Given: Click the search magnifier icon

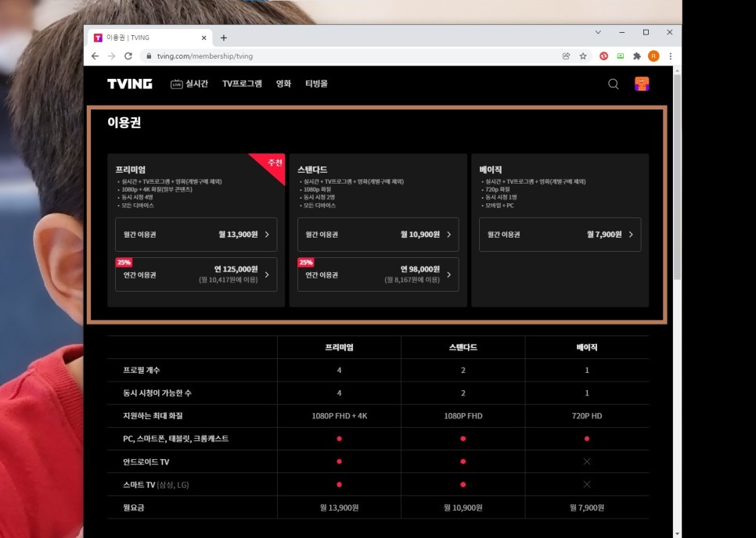Looking at the screenshot, I should (x=614, y=84).
